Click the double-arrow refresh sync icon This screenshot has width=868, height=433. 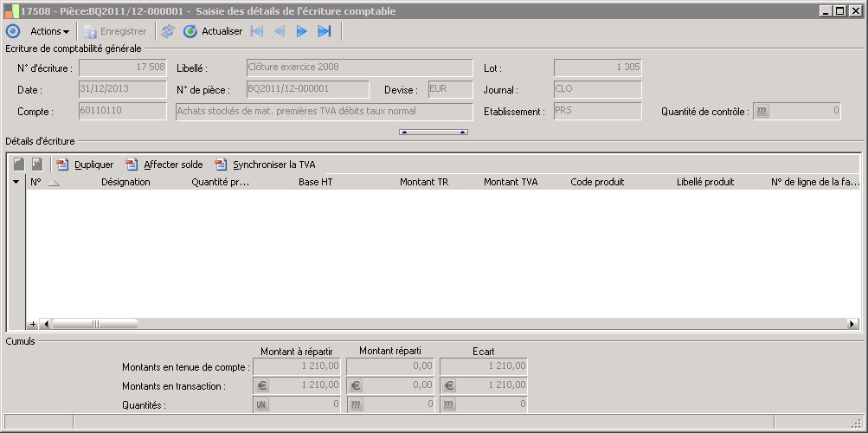tap(167, 31)
